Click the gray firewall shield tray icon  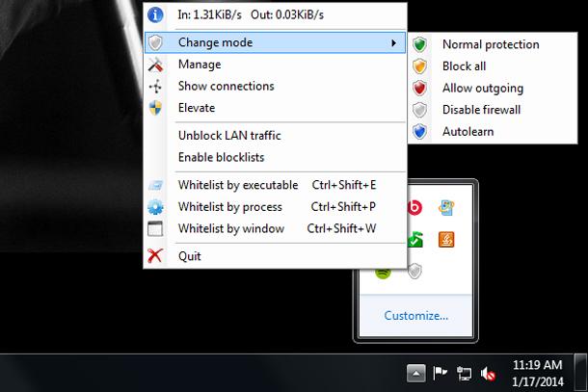pyautogui.click(x=414, y=272)
